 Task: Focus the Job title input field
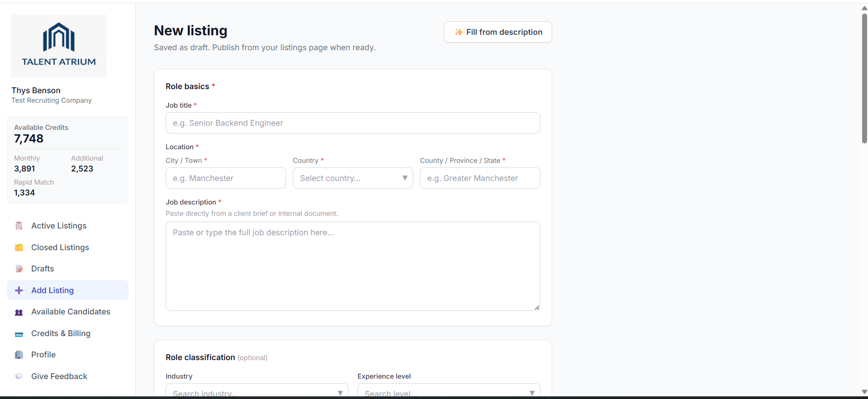coord(353,123)
